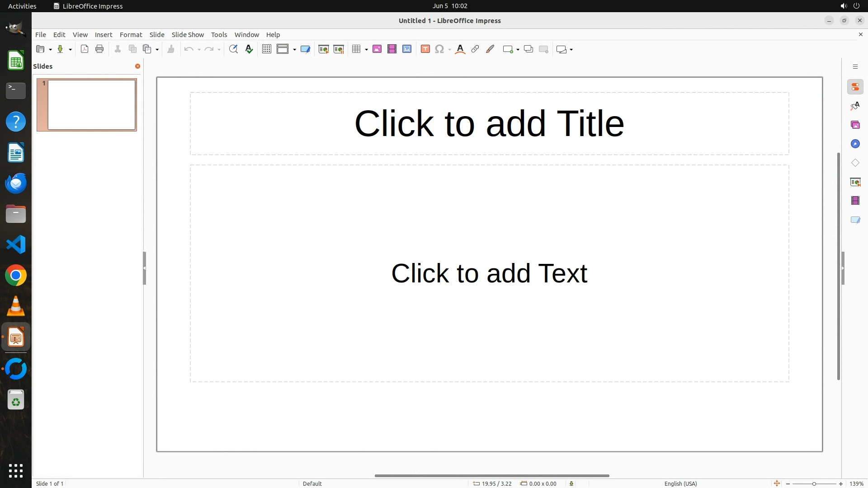Toggle Master Slide view icon
This screenshot has width=868, height=488.
click(x=306, y=49)
